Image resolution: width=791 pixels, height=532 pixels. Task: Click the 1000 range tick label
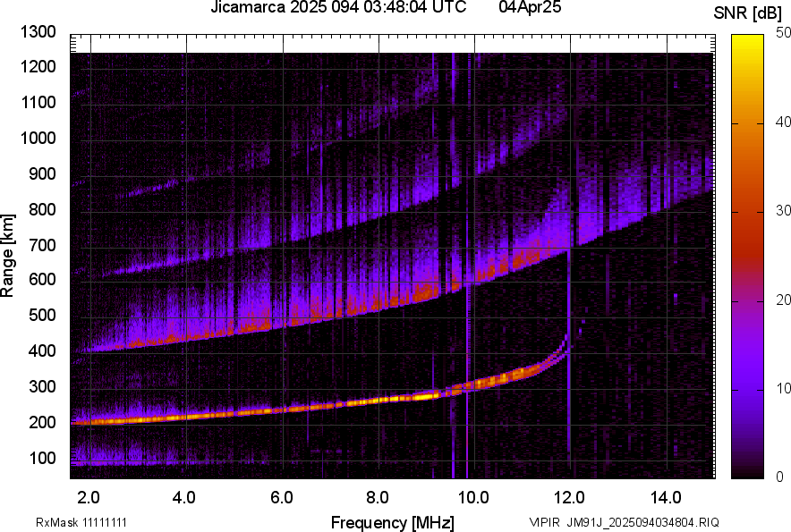[x=38, y=138]
